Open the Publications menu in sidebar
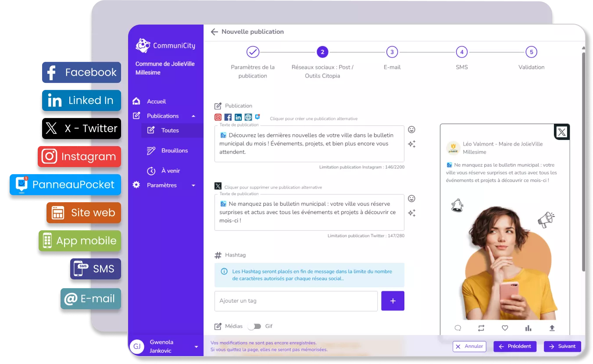Viewport: 593px width, 364px height. pyautogui.click(x=165, y=116)
